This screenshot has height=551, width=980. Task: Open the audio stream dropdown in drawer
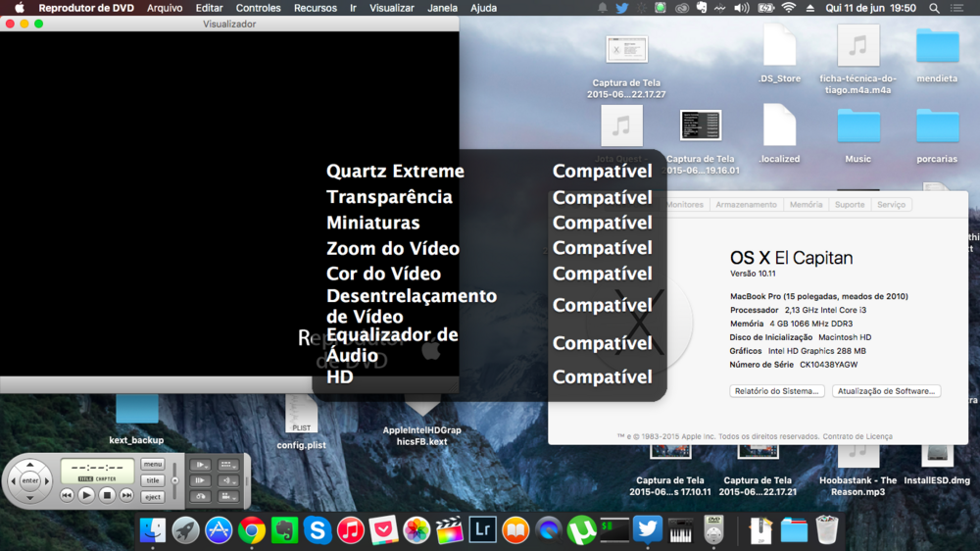(228, 480)
